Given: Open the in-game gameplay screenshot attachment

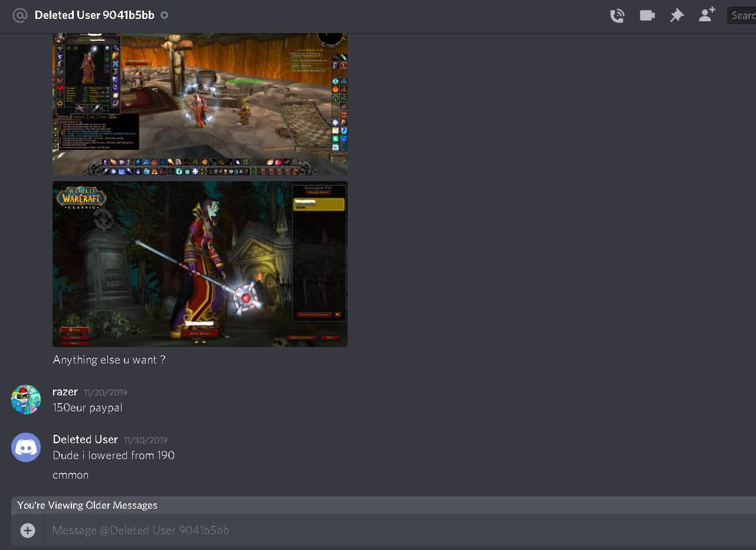Looking at the screenshot, I should click(x=200, y=104).
